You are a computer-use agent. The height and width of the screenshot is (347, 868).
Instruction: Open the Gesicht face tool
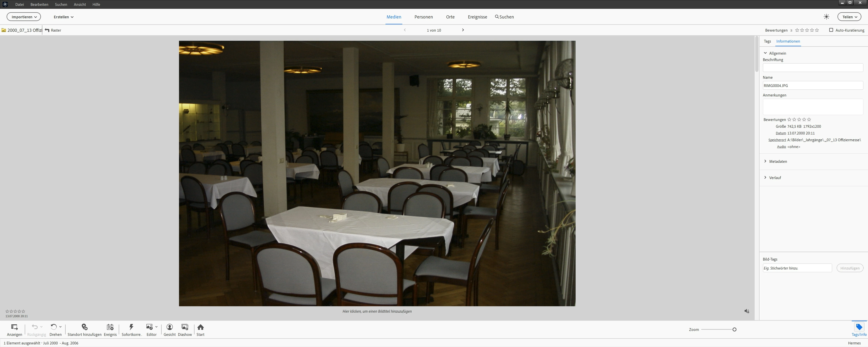(170, 327)
